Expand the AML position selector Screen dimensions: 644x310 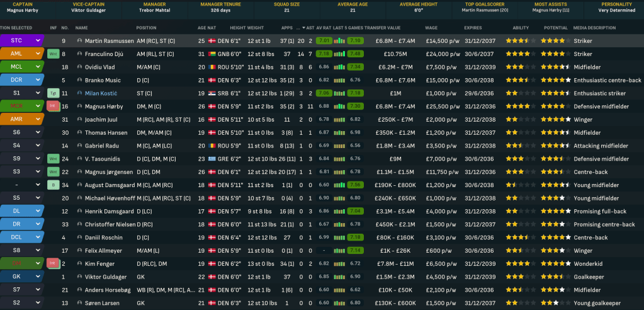(38, 54)
